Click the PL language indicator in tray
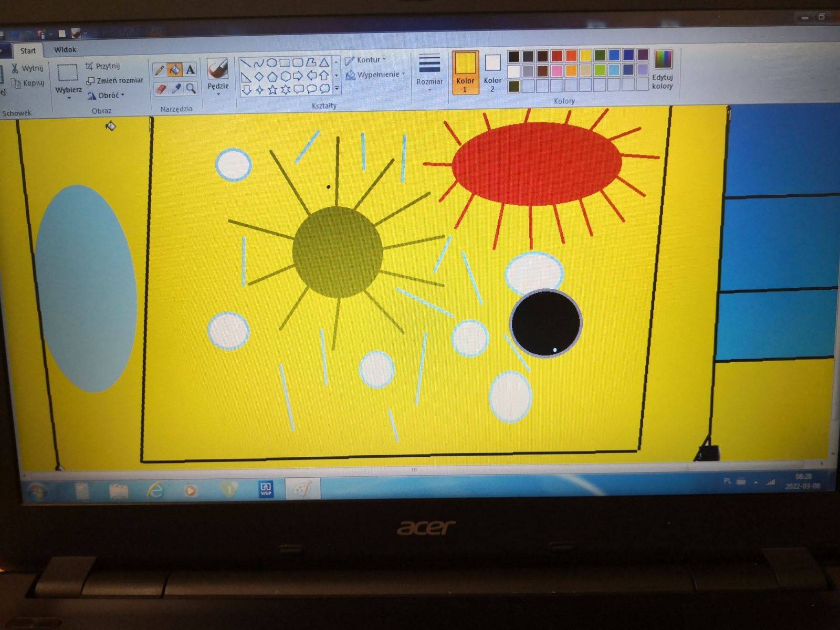Image resolution: width=840 pixels, height=630 pixels. point(728,481)
